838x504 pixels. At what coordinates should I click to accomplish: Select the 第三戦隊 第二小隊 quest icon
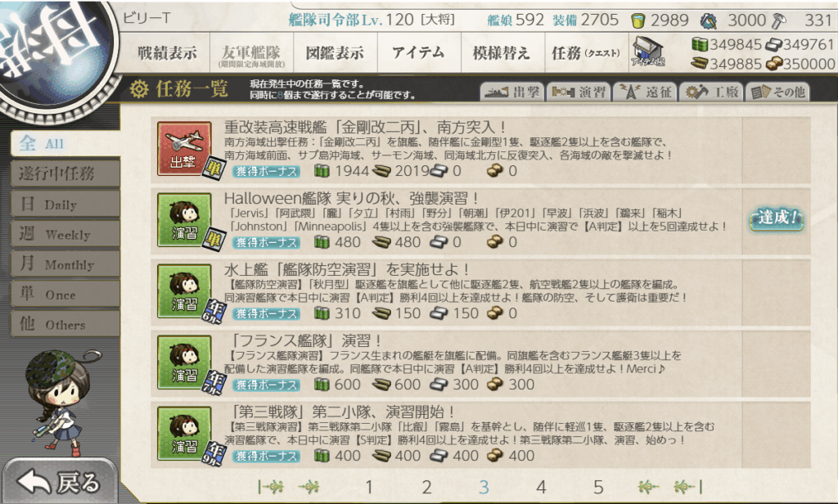tap(184, 433)
